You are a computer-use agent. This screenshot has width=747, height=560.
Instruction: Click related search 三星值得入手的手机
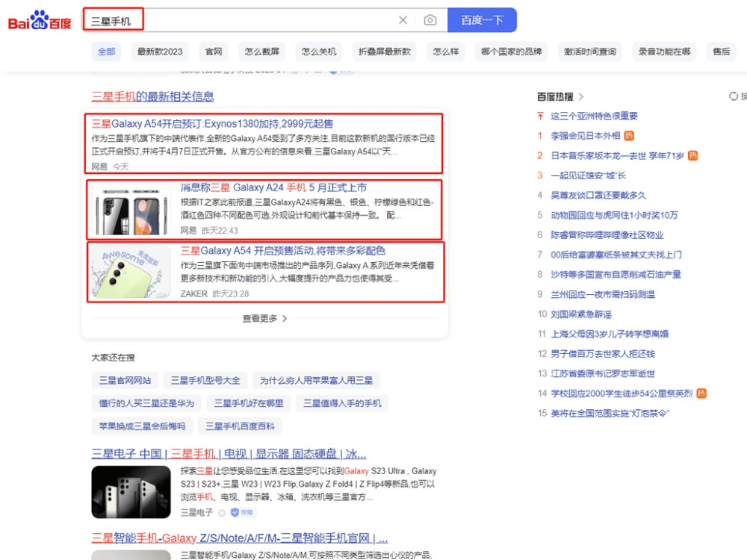[x=343, y=403]
